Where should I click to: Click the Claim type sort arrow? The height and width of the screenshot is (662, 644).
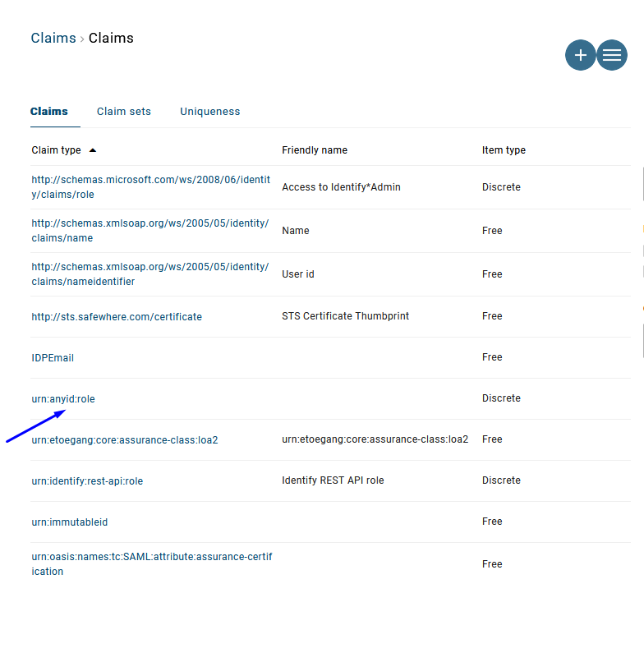[x=92, y=150]
